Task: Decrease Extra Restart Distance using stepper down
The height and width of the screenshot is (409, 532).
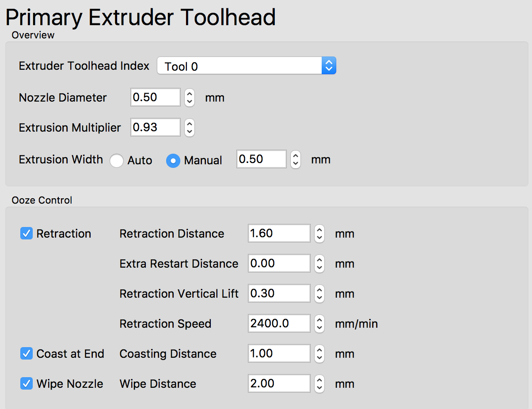Action: pyautogui.click(x=319, y=268)
